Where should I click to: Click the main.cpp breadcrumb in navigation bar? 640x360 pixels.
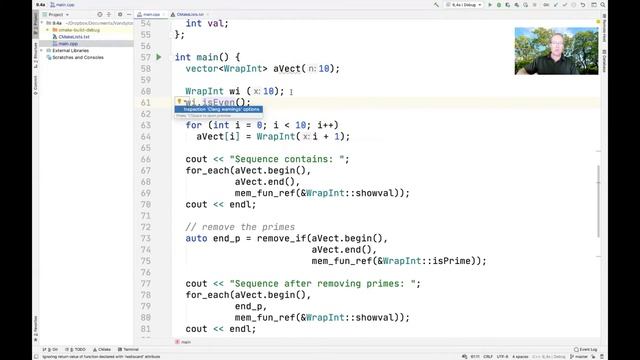62,5
